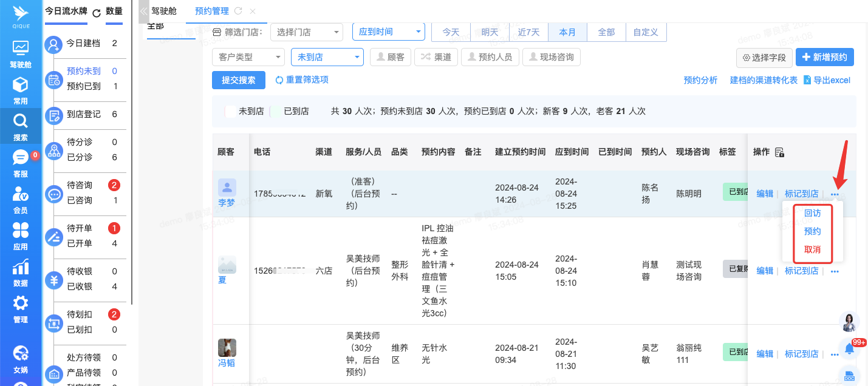
Task: Click the notification bell icon
Action: click(x=849, y=348)
